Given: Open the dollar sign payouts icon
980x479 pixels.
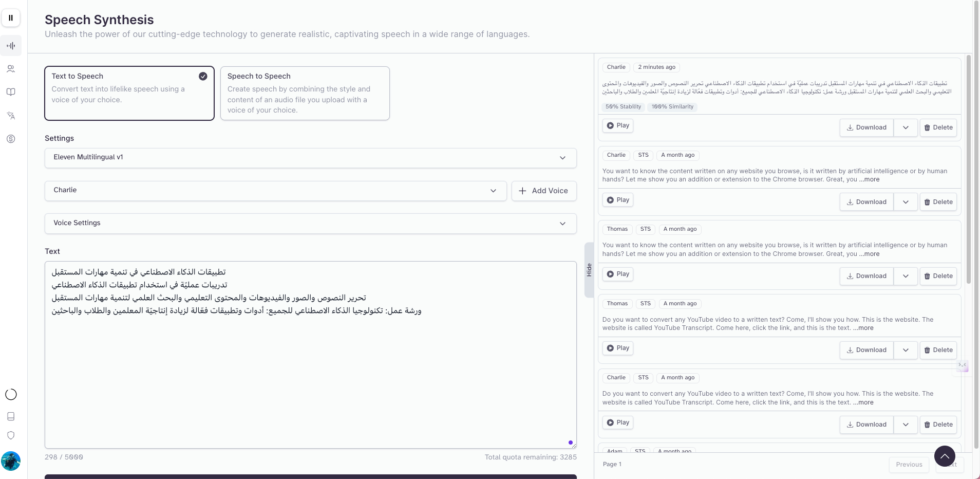Looking at the screenshot, I should [11, 139].
